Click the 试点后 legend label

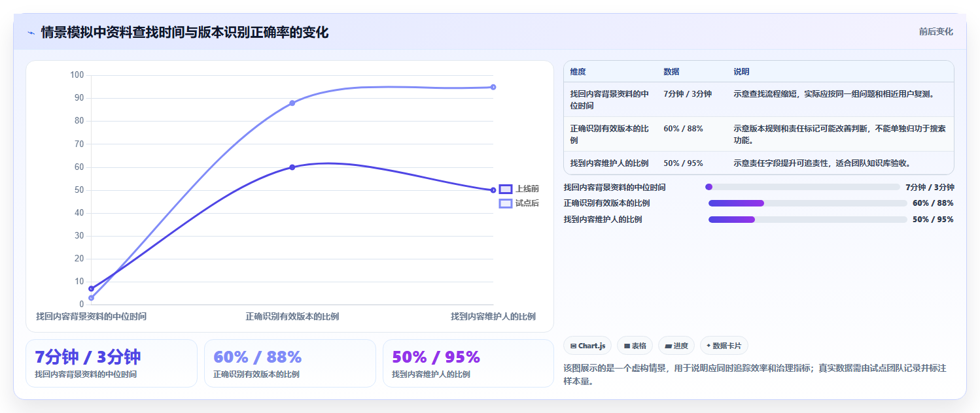pos(527,203)
